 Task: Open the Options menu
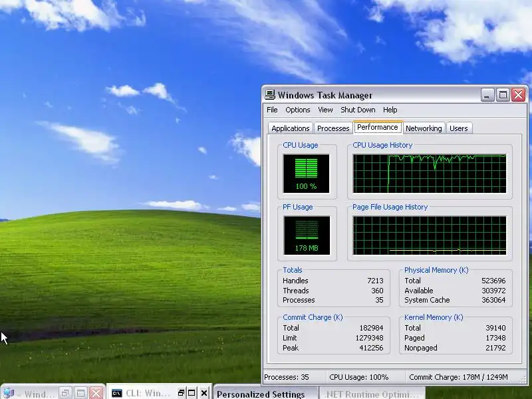(x=297, y=110)
